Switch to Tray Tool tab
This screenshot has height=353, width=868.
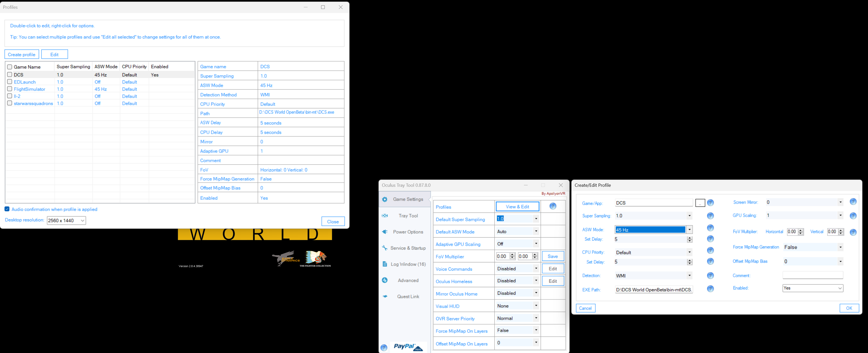coord(405,216)
